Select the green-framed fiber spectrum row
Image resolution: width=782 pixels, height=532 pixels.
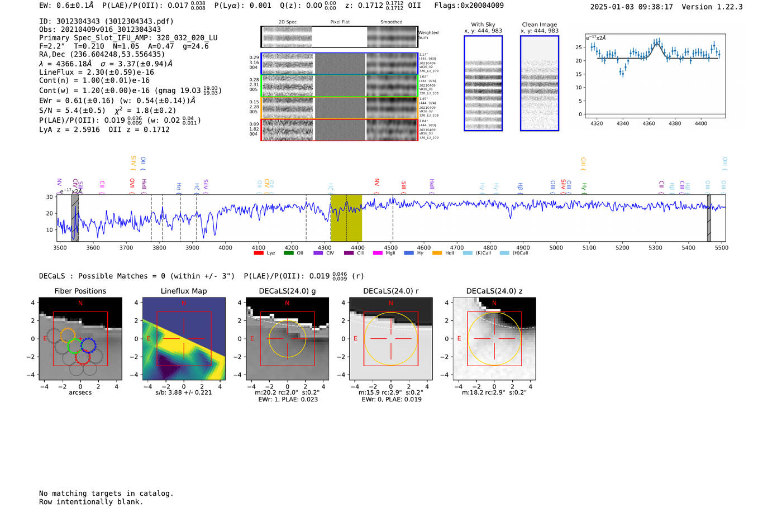[x=339, y=85]
